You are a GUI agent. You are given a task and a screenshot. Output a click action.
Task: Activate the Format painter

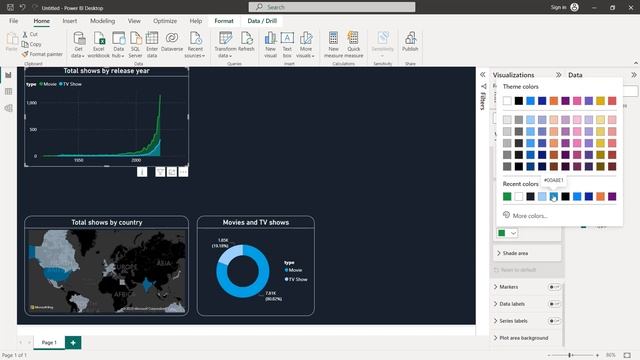(42, 54)
